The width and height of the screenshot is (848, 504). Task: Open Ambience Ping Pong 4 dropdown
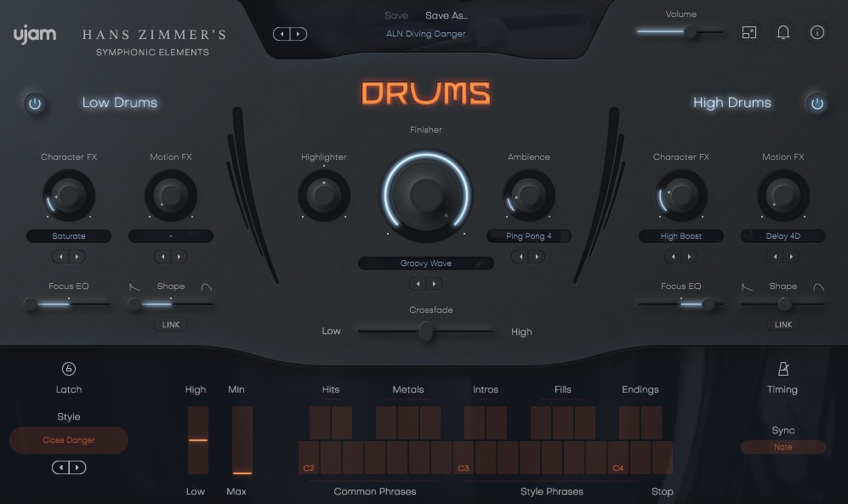click(528, 236)
